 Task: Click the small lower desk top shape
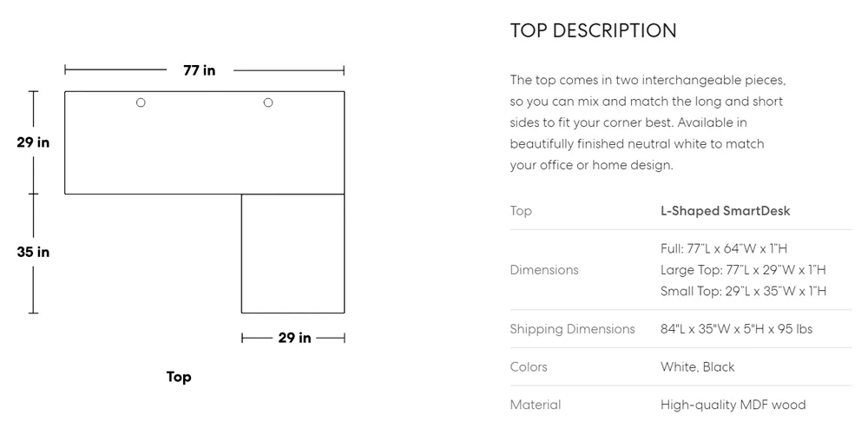coord(293,254)
